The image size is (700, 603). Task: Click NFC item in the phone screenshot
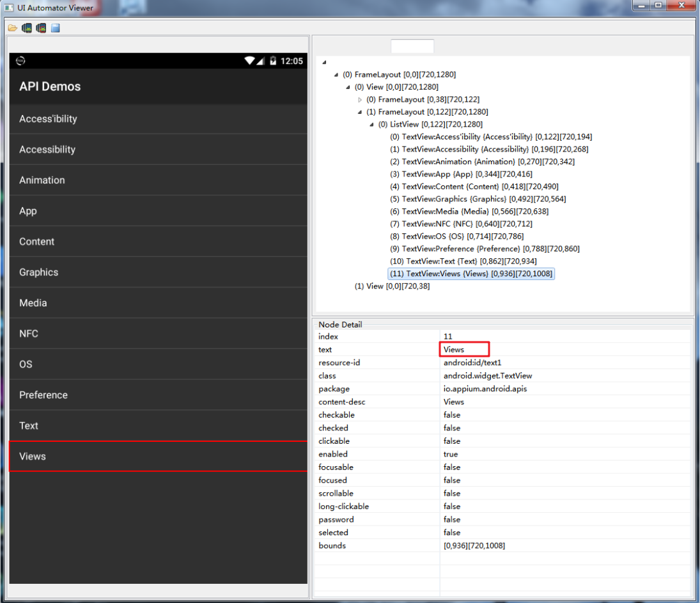(x=158, y=334)
